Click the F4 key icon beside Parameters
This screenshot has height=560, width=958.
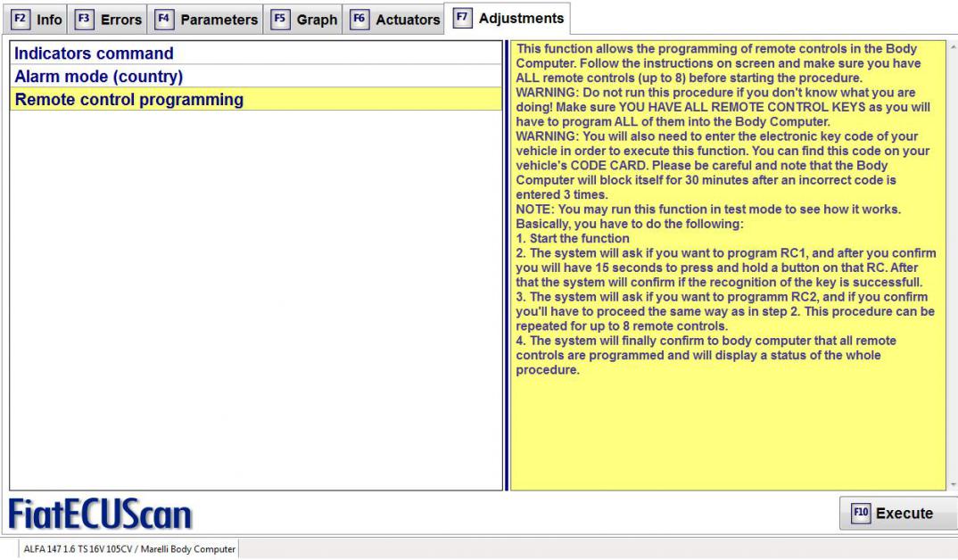click(x=164, y=19)
